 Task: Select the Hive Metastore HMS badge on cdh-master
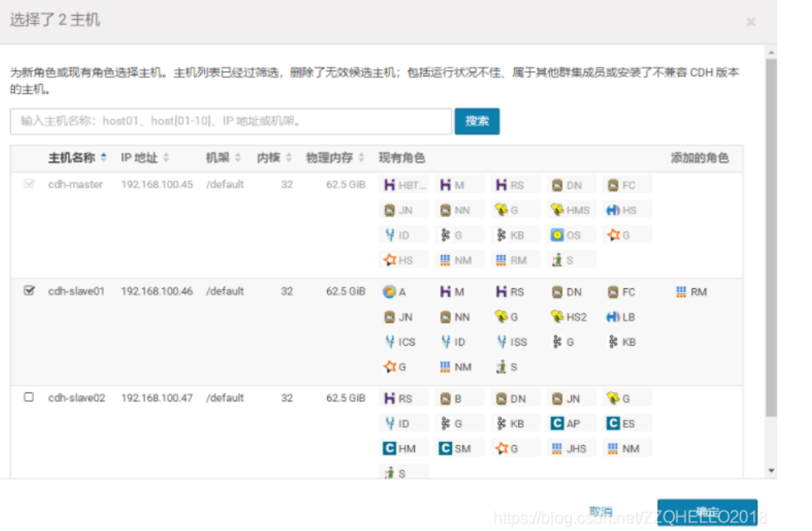(570, 209)
